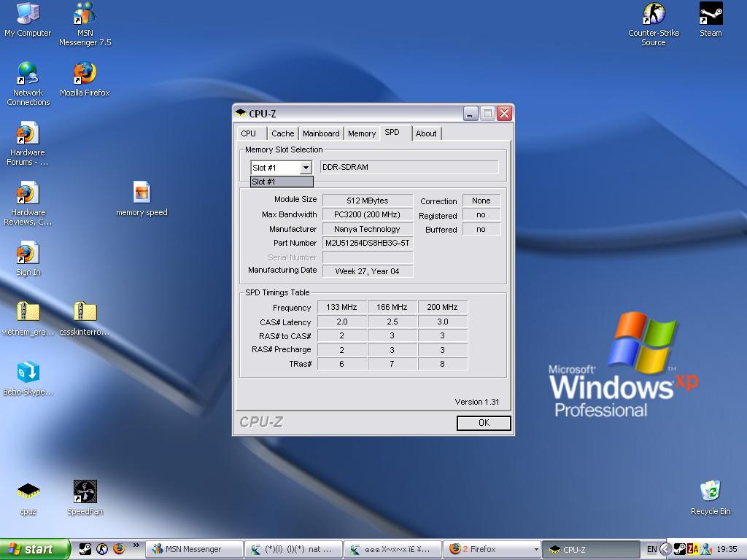Click the EN language indicator
747x560 pixels.
pos(651,549)
